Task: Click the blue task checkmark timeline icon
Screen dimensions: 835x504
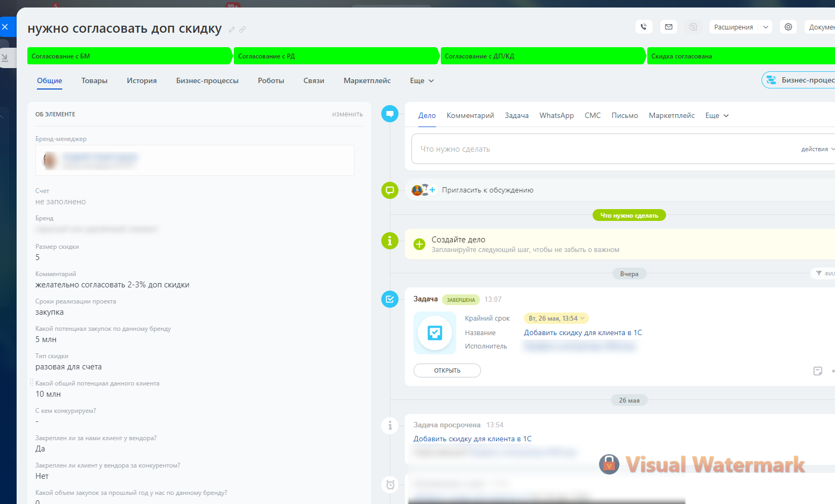Action: 390,299
